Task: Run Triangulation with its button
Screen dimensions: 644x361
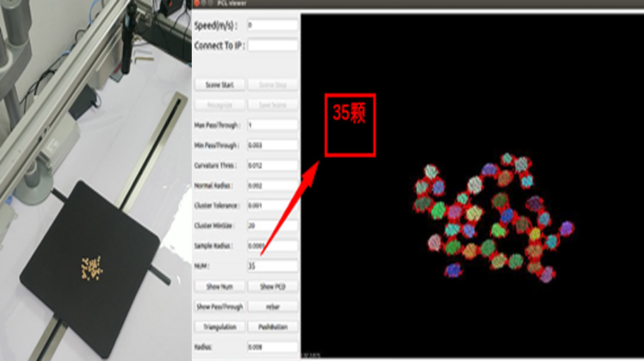Action: coord(219,327)
